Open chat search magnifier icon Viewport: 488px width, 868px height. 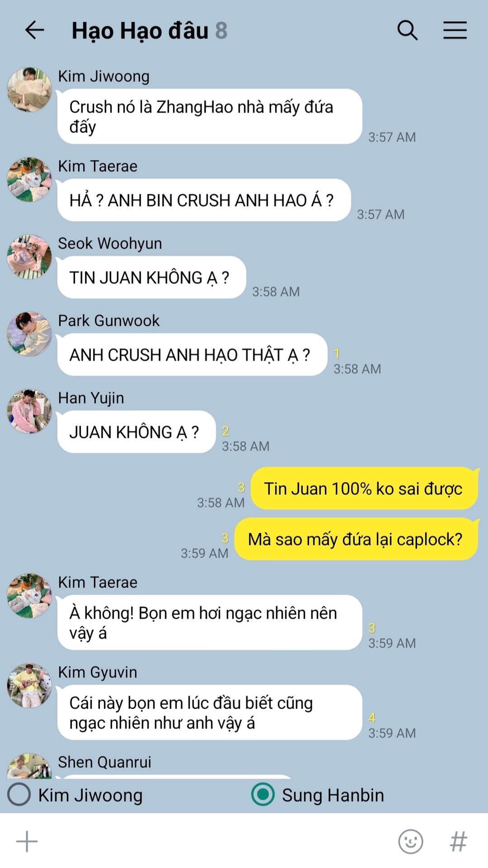tap(407, 30)
